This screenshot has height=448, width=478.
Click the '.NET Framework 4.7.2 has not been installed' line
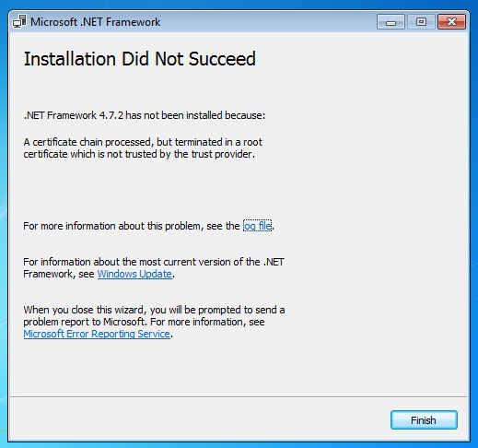[145, 115]
